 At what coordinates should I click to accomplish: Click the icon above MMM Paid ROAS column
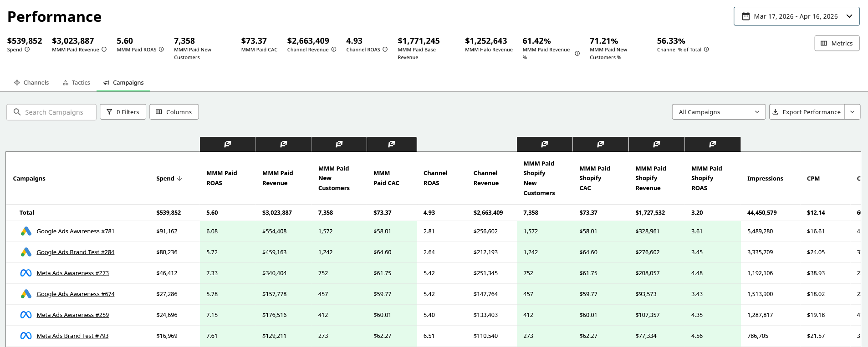click(x=227, y=144)
